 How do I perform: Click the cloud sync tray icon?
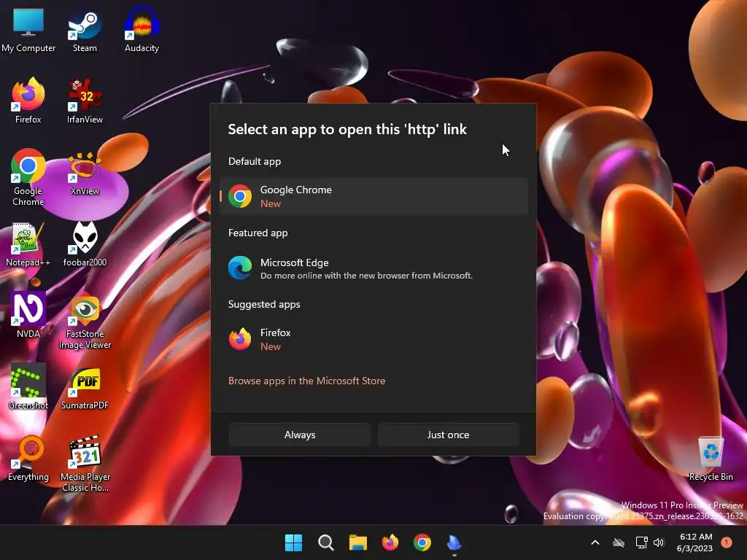click(x=619, y=542)
